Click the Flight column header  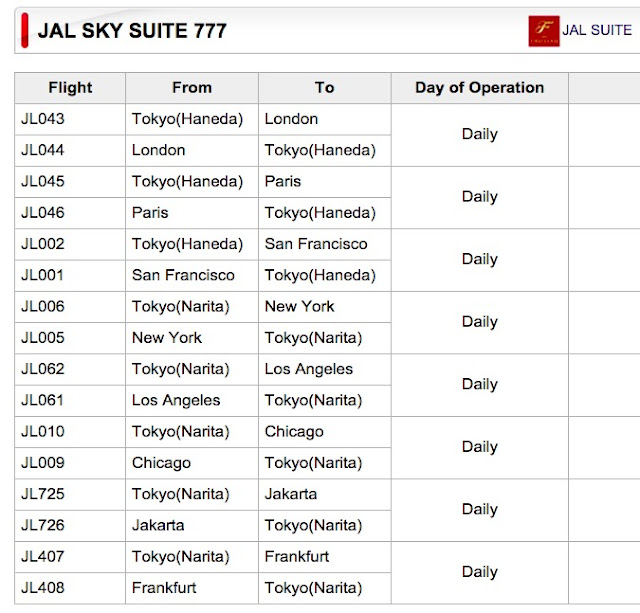70,87
